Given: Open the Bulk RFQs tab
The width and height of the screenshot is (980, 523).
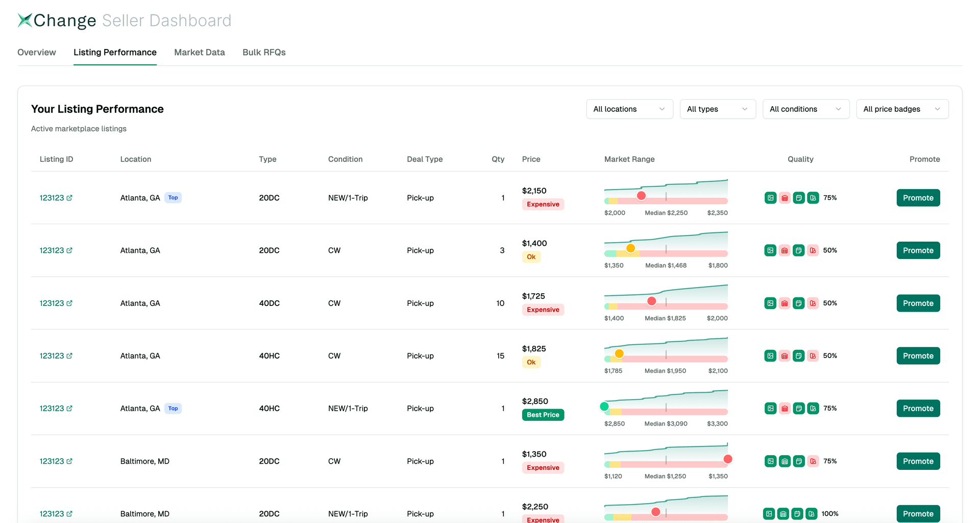Looking at the screenshot, I should pyautogui.click(x=264, y=52).
